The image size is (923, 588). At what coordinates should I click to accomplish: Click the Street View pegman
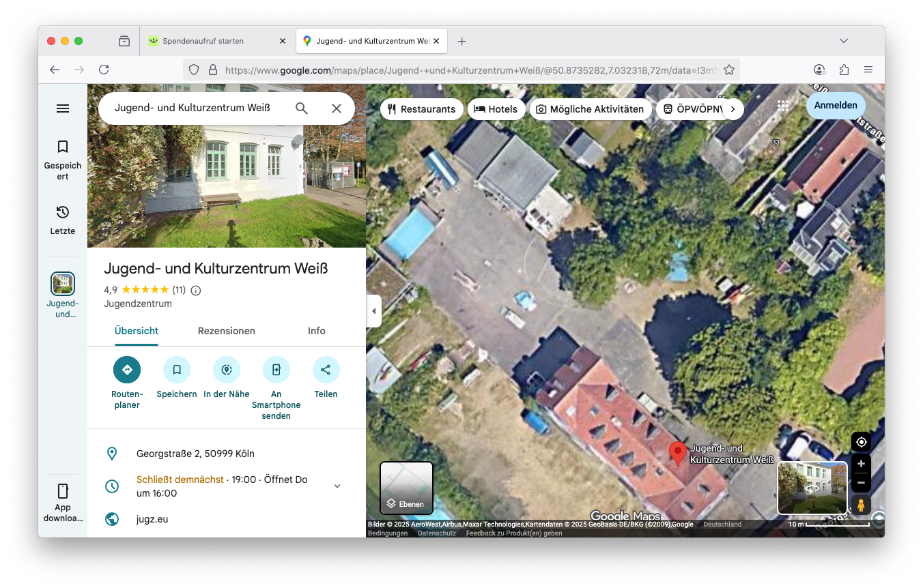click(861, 505)
